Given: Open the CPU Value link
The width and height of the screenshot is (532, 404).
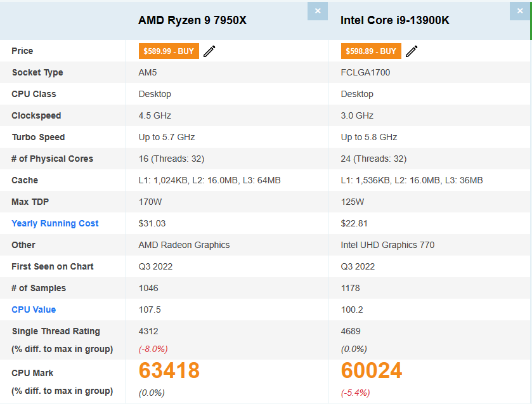Looking at the screenshot, I should click(34, 310).
